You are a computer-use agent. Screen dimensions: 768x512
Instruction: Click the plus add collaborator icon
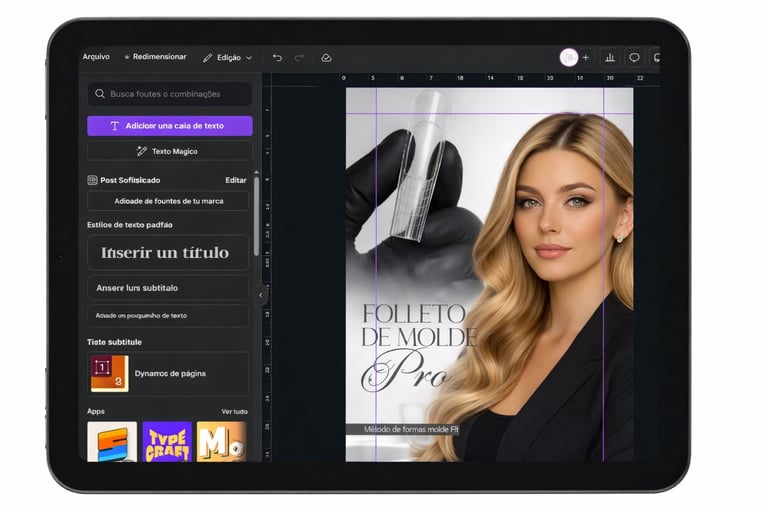click(585, 58)
